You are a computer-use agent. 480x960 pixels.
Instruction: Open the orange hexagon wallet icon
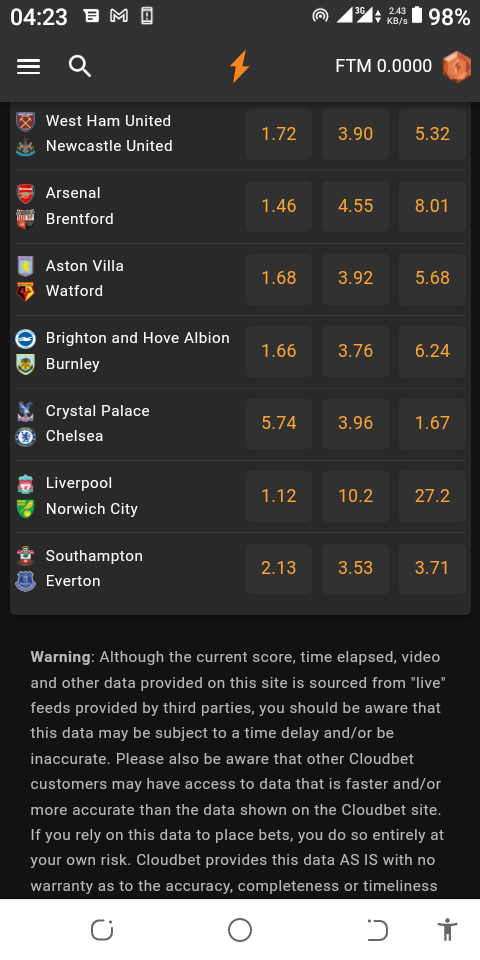tap(457, 66)
